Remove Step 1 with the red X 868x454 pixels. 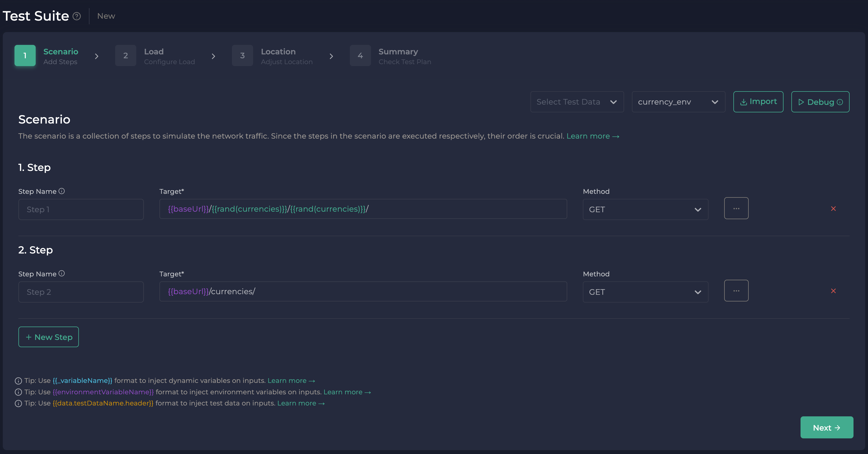click(833, 209)
